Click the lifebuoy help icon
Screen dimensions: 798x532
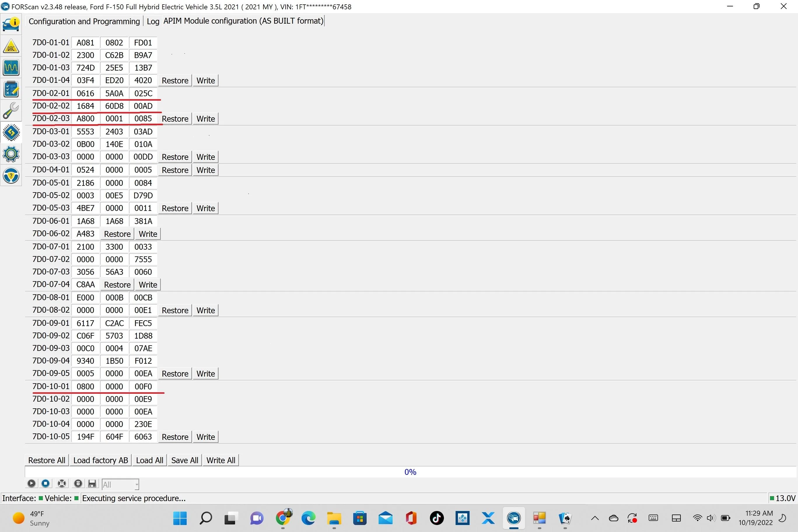[x=62, y=484]
